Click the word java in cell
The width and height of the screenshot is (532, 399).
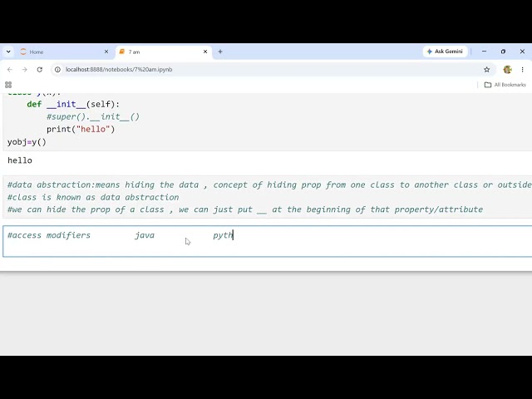click(145, 235)
